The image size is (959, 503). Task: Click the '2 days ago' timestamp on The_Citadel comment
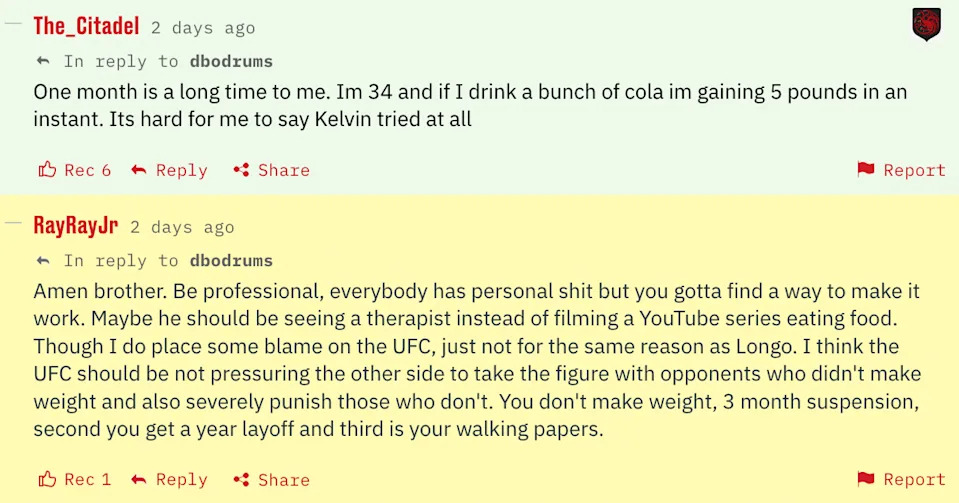pos(203,28)
